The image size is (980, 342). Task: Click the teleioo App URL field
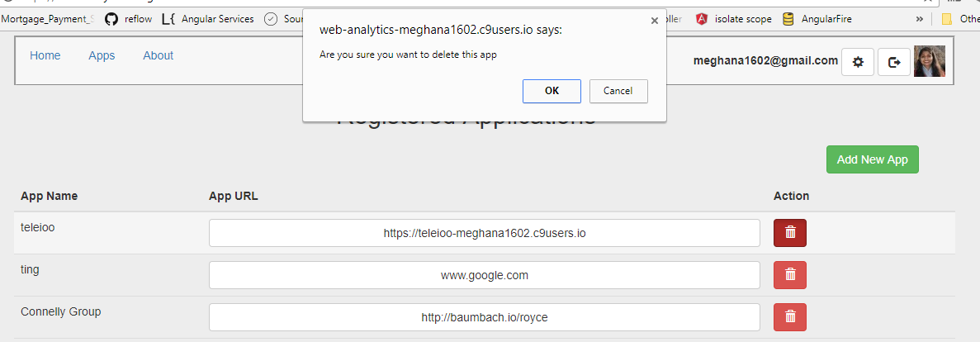pyautogui.click(x=484, y=233)
